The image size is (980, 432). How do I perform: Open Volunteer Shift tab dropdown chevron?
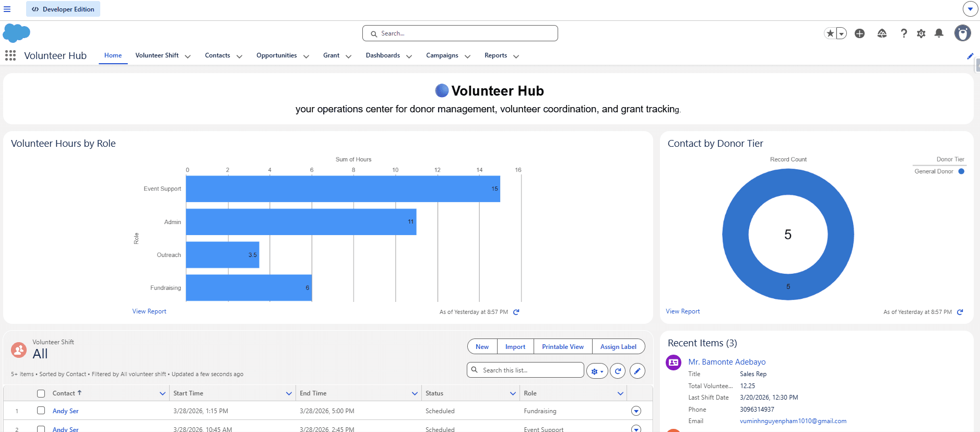188,56
